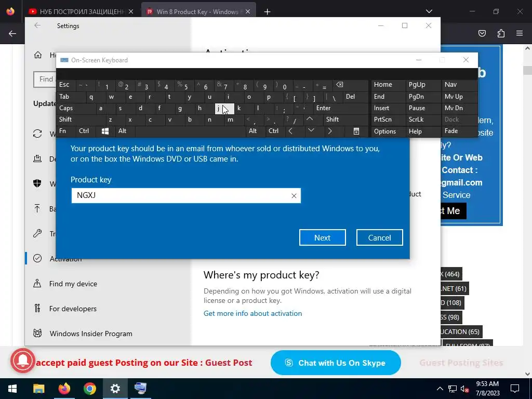Click the For developers icon
Screen dimensions: 532x399
pyautogui.click(x=37, y=309)
